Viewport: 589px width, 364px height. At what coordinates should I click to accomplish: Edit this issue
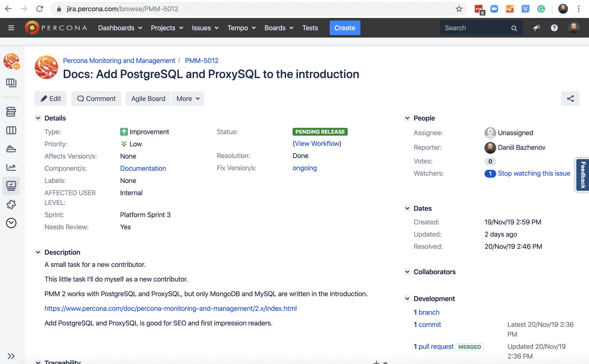(51, 98)
